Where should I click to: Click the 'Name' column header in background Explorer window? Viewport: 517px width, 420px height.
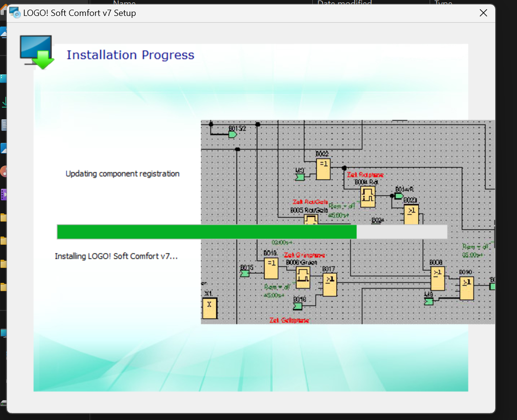[125, 2]
